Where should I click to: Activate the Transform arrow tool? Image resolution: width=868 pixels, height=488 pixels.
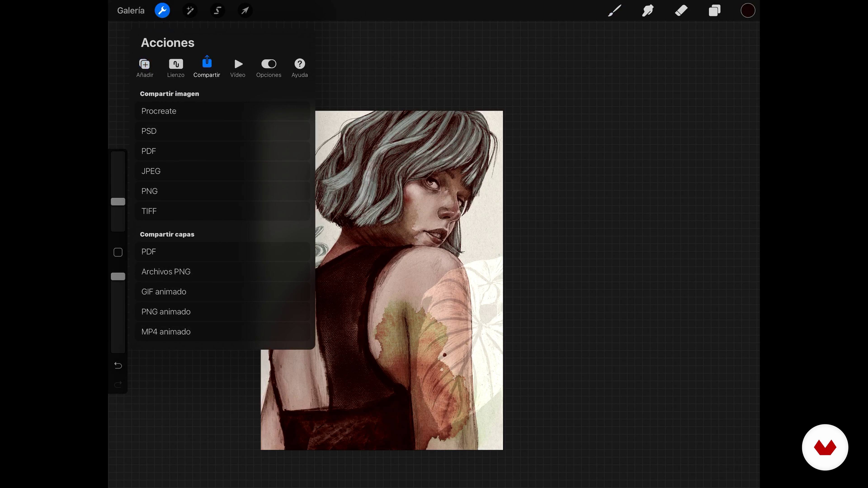point(245,10)
